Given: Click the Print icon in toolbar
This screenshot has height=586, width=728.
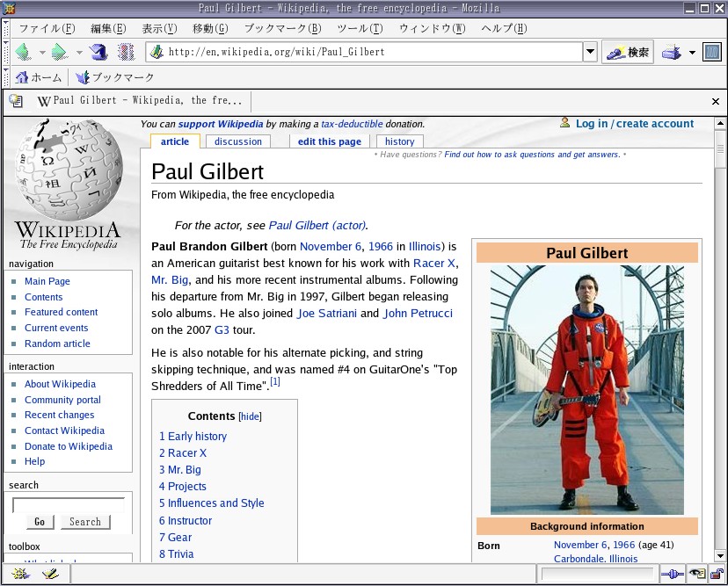Looking at the screenshot, I should click(x=671, y=52).
